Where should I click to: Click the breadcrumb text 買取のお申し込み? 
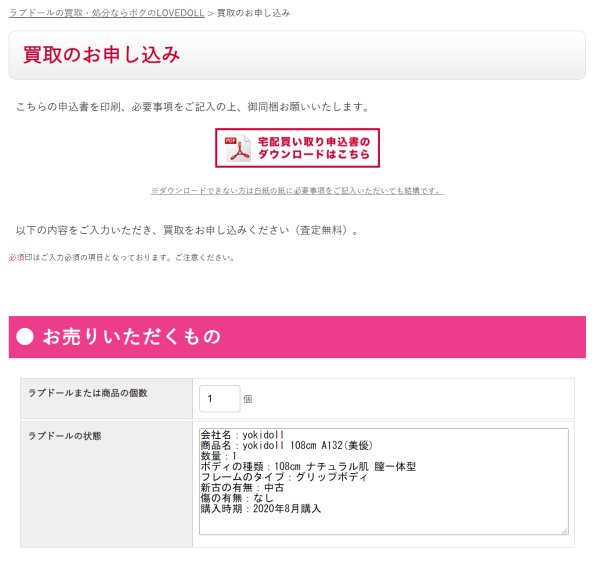[x=253, y=13]
